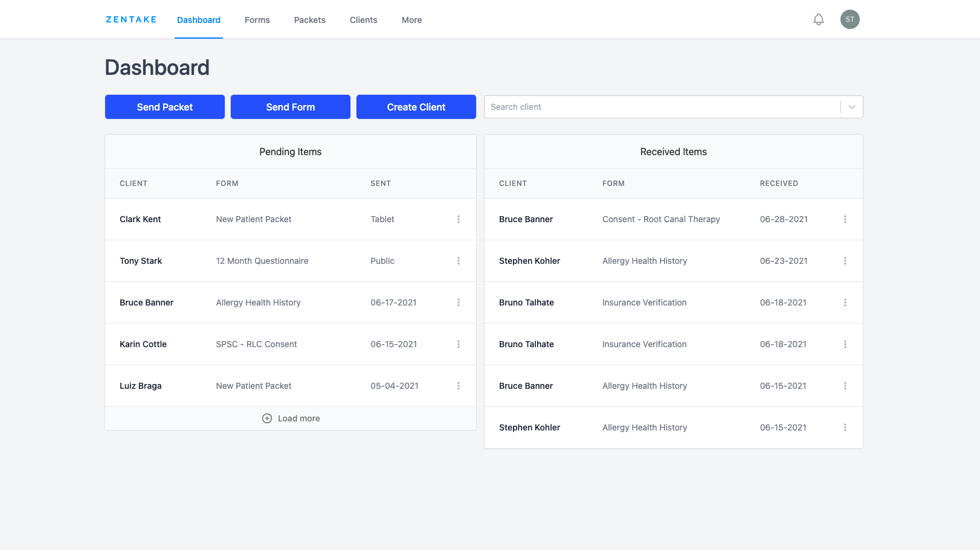Go to the Clients page
This screenshot has width=980, height=550.
pos(363,20)
